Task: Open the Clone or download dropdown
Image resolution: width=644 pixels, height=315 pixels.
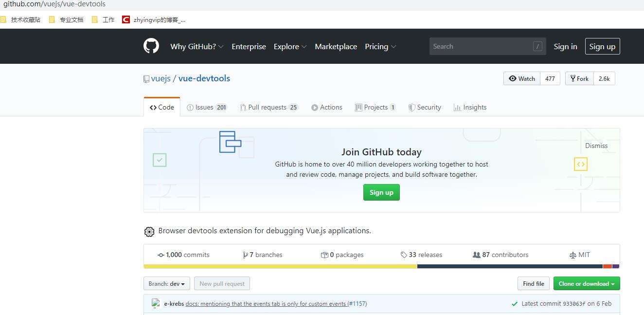Action: [x=587, y=284]
